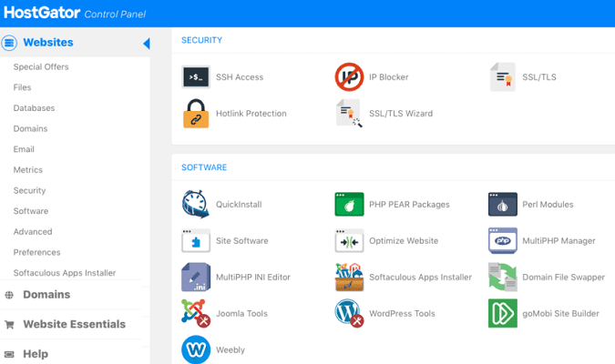Click the PHP PEAR Packages label

(409, 205)
